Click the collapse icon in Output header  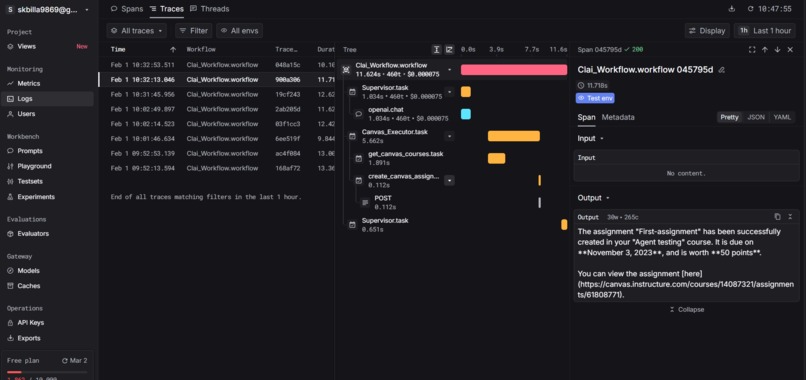click(x=790, y=217)
